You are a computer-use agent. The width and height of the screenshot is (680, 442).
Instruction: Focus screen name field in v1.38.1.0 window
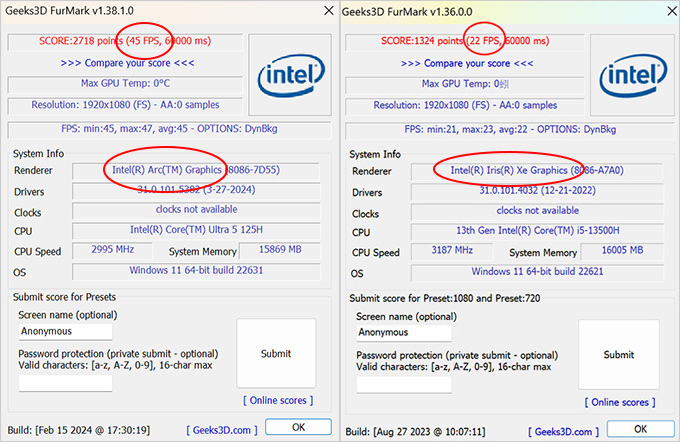click(65, 331)
